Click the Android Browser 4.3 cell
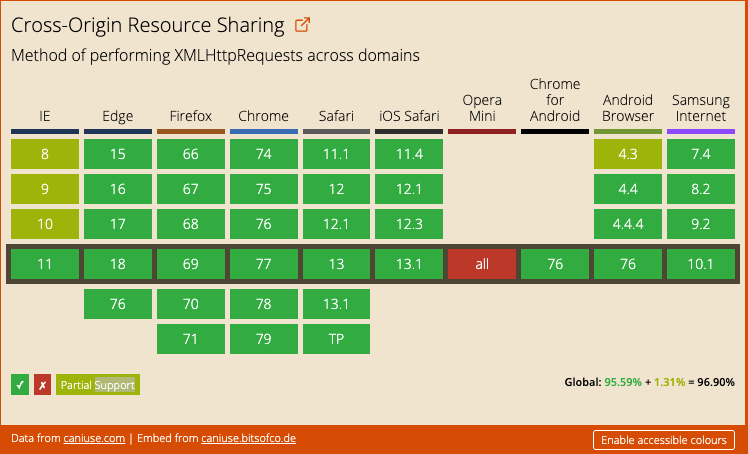The image size is (748, 454). click(627, 154)
